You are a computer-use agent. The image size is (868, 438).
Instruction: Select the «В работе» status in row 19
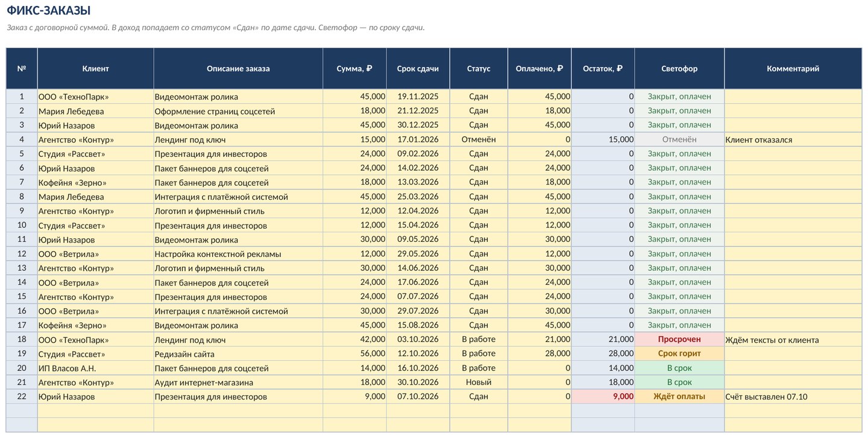(x=479, y=354)
